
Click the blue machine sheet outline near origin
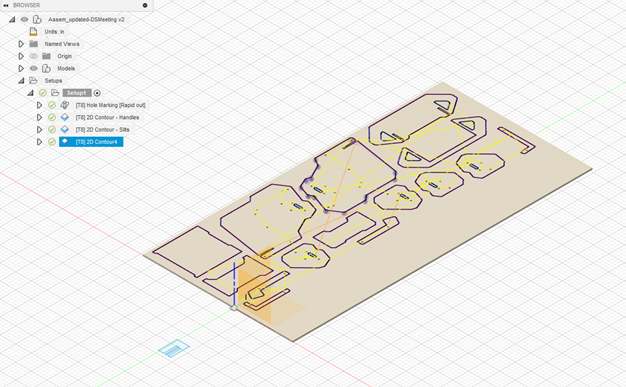pos(174,348)
